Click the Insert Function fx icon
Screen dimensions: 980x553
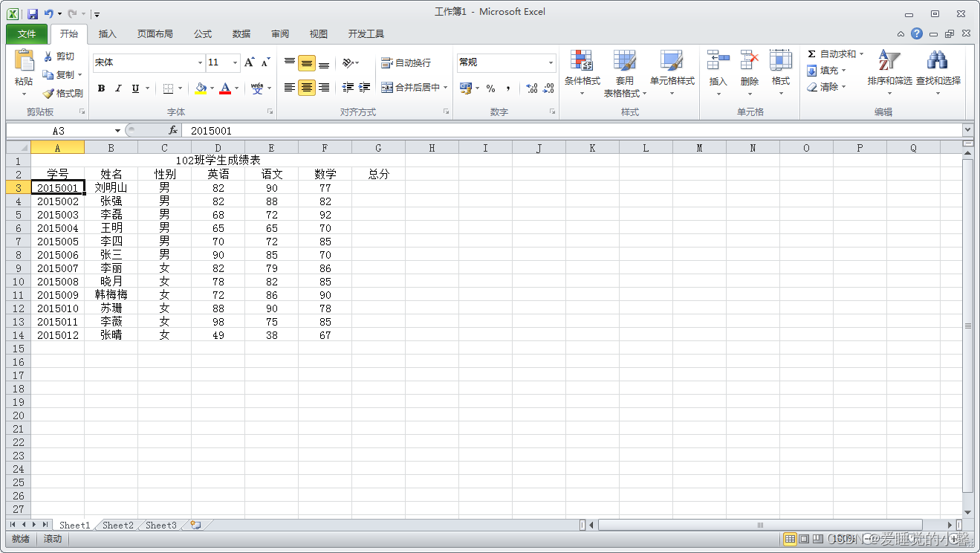coord(173,130)
